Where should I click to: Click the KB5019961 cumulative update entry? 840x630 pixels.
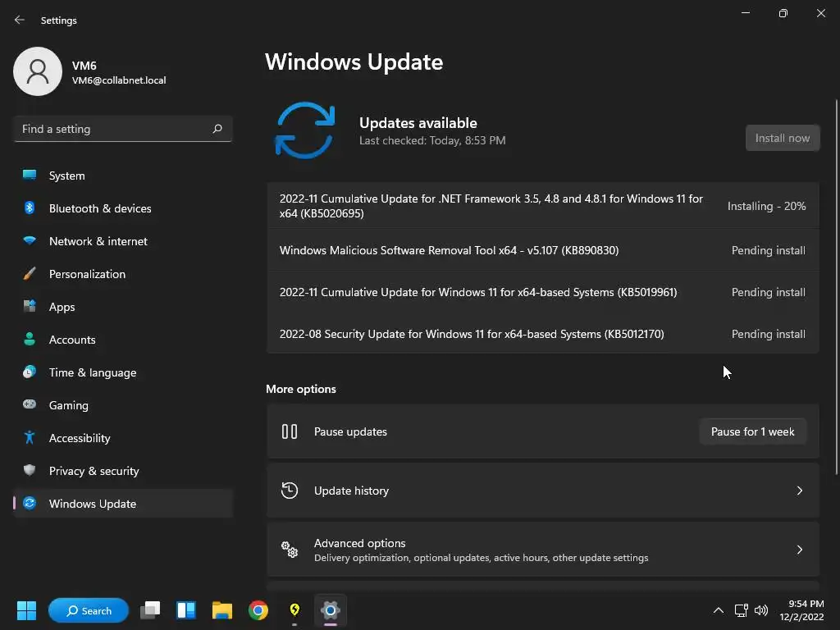[543, 292]
